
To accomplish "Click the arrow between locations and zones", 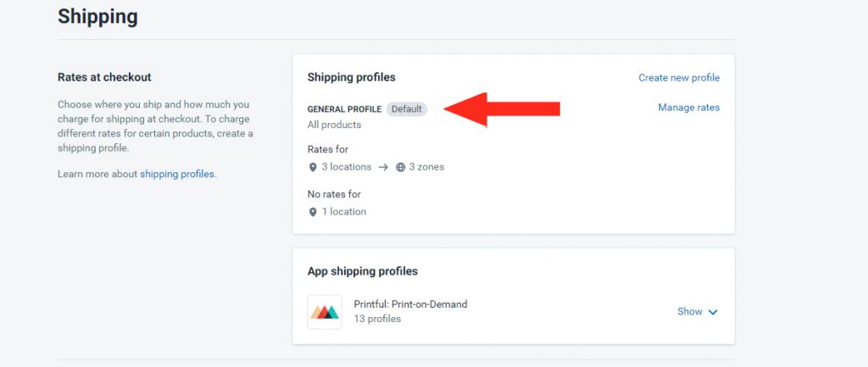I will click(x=383, y=167).
